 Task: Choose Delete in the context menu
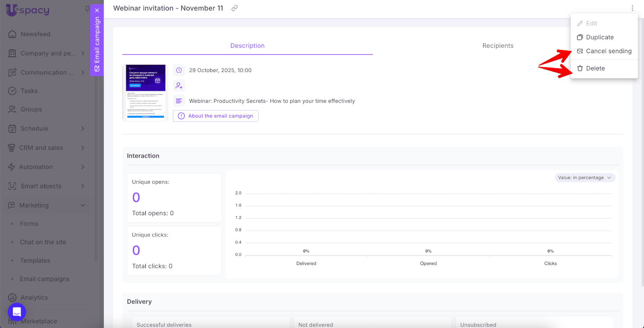595,69
